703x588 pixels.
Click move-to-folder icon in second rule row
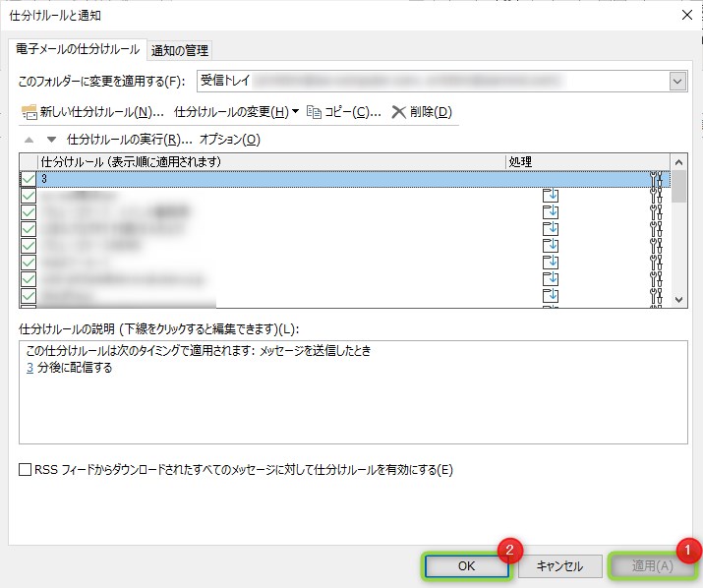click(x=551, y=196)
